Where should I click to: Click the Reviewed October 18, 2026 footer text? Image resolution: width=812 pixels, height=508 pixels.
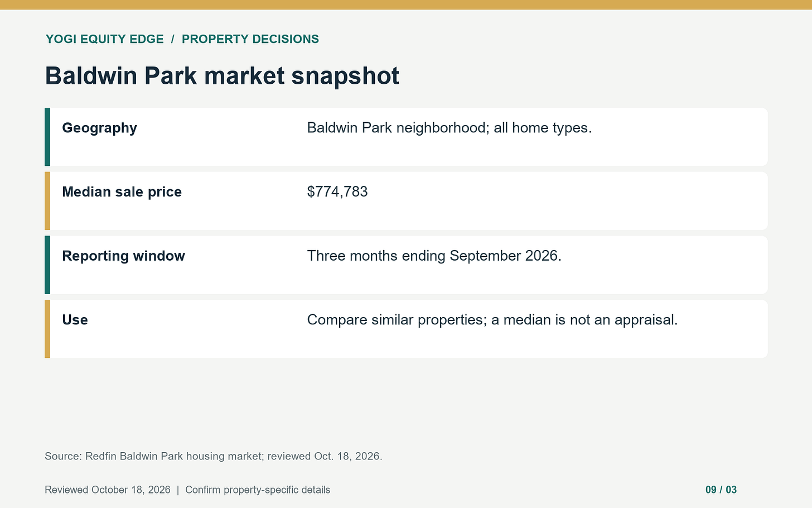tap(108, 490)
